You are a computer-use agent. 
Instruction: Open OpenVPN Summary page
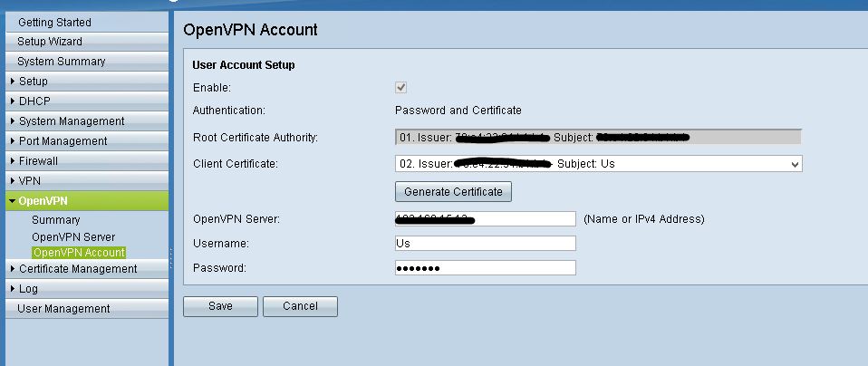click(x=56, y=220)
